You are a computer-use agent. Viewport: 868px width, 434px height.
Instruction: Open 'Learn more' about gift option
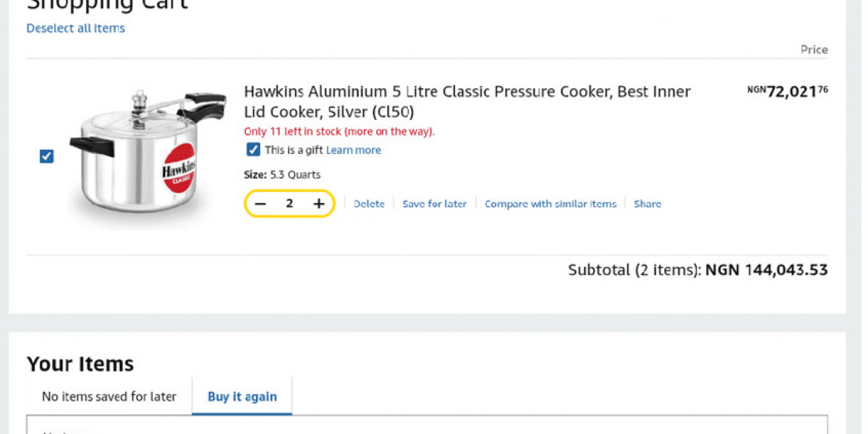tap(353, 150)
